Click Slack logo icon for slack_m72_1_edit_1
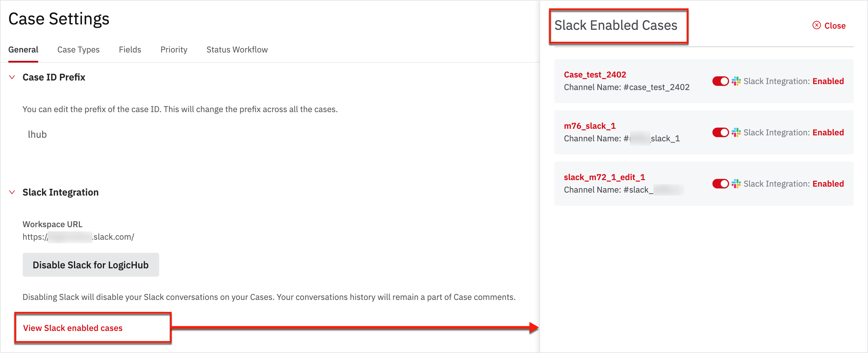 [x=736, y=184]
